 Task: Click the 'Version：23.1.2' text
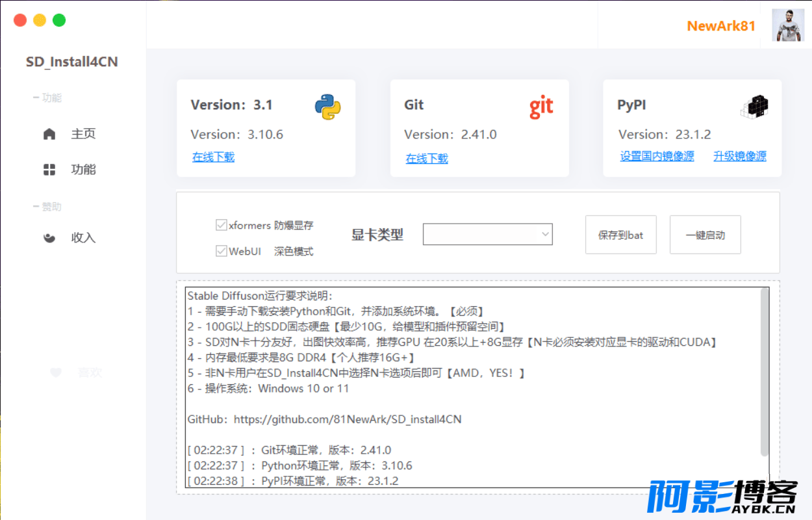(x=665, y=135)
